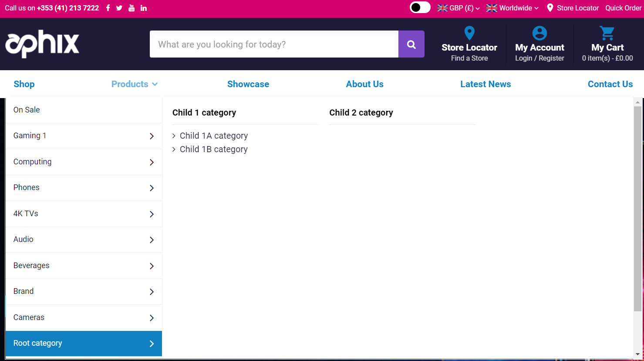The image size is (644, 361).
Task: Expand the Computing category chevron
Action: click(152, 162)
